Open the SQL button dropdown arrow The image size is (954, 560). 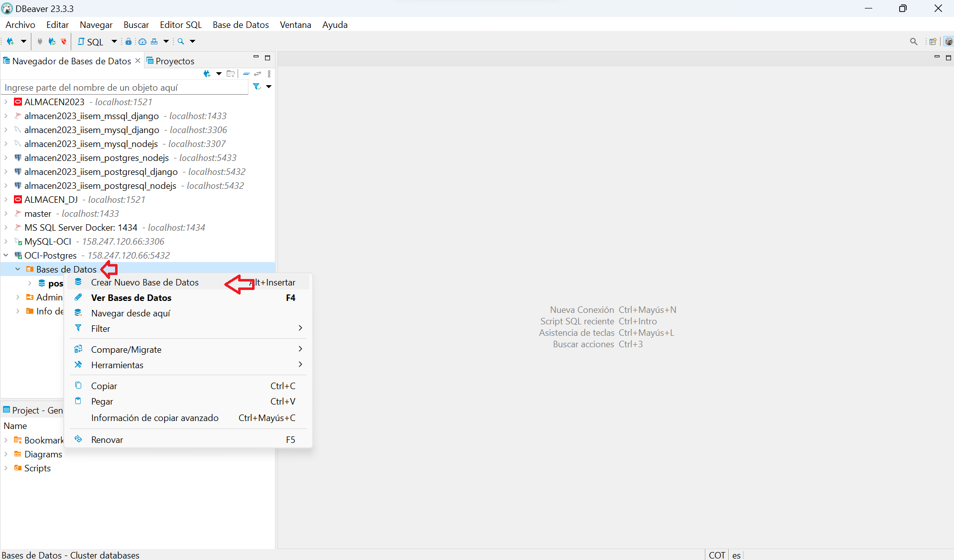114,41
